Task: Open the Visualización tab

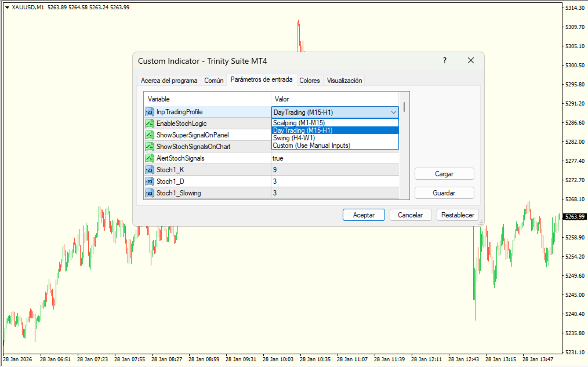Action: pos(344,81)
